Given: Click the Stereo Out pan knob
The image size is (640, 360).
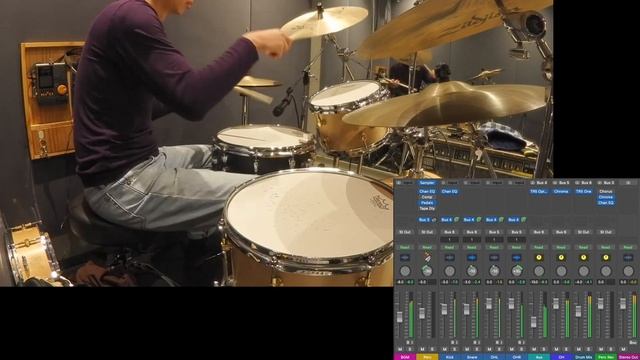Looking at the screenshot, I should [629, 271].
